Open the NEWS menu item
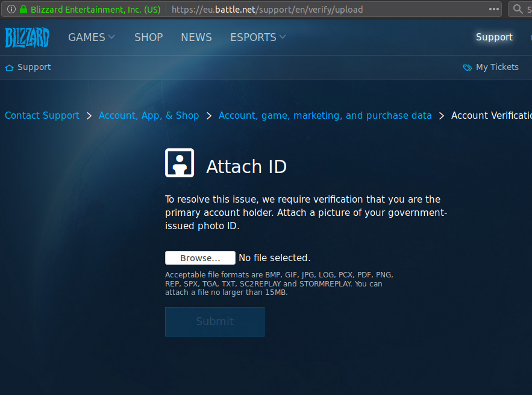This screenshot has width=532, height=395. click(196, 37)
